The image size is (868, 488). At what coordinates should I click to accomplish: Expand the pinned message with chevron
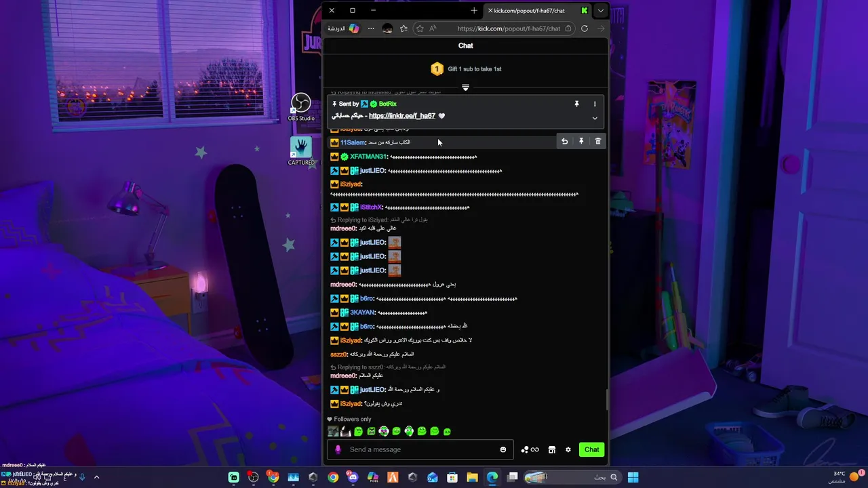coord(595,118)
